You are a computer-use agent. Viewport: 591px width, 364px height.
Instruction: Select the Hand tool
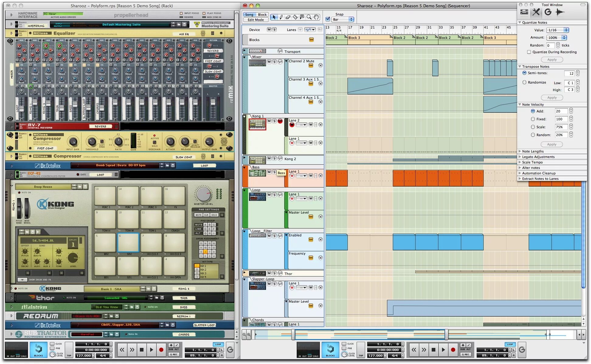[x=316, y=17]
